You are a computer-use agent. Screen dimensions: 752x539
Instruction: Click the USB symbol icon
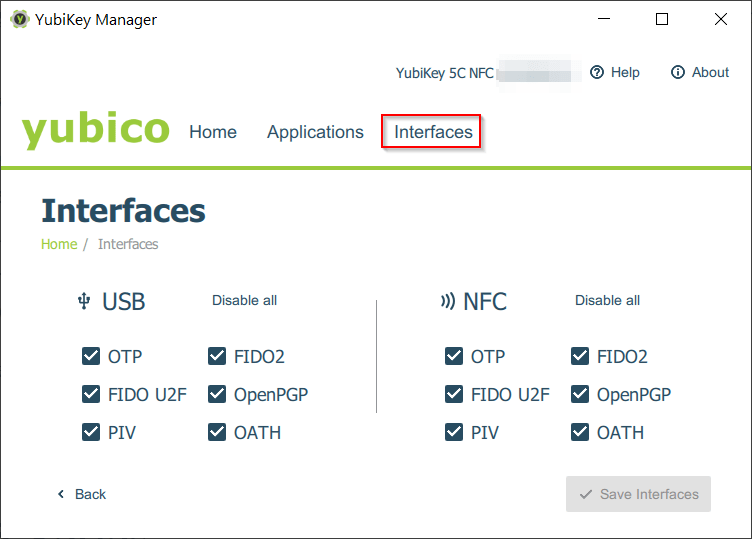[84, 301]
